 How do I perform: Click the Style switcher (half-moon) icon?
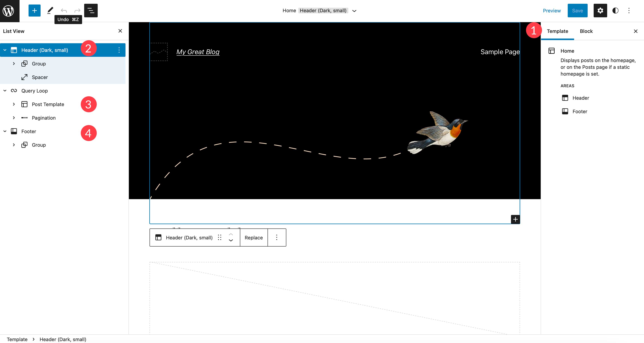[x=616, y=11]
